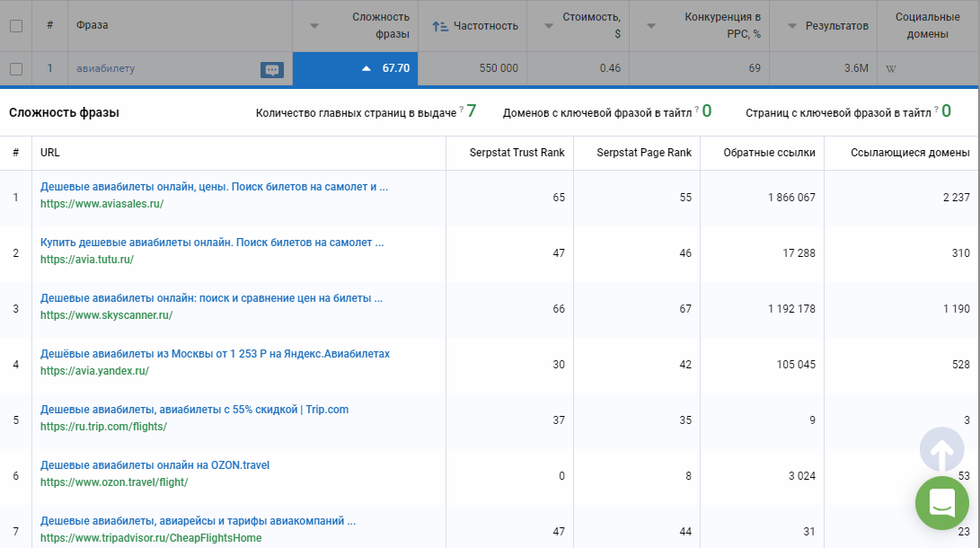
Task: Click the Количество главных страниц в выдаче label
Action: (356, 113)
